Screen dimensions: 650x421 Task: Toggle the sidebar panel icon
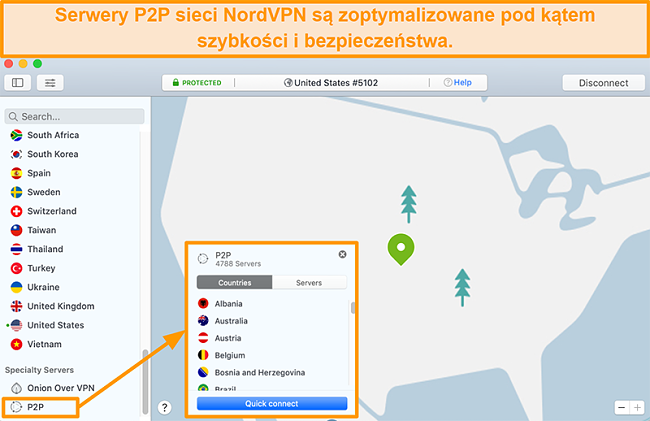click(x=17, y=82)
